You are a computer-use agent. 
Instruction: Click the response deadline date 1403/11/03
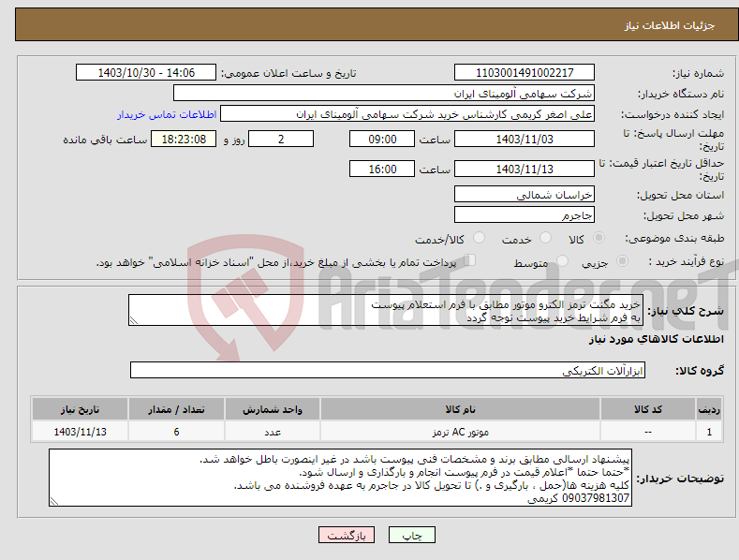click(x=525, y=139)
